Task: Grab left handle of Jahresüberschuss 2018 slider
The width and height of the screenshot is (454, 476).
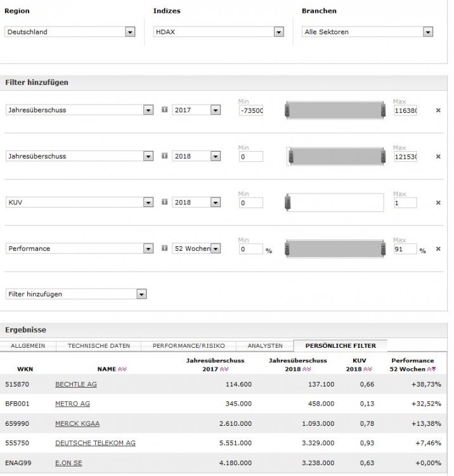Action: tap(291, 157)
